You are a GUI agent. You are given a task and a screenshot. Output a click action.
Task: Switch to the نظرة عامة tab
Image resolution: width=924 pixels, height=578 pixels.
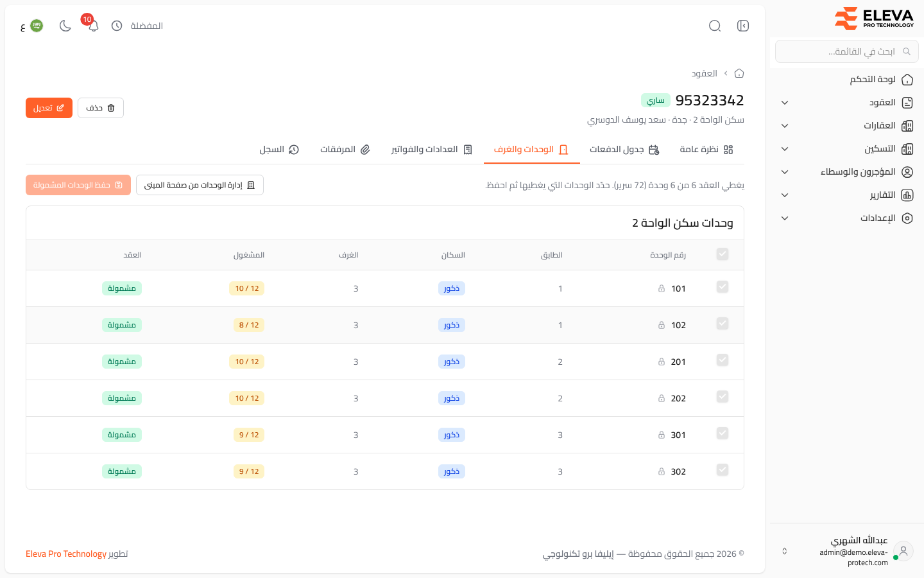pyautogui.click(x=706, y=150)
